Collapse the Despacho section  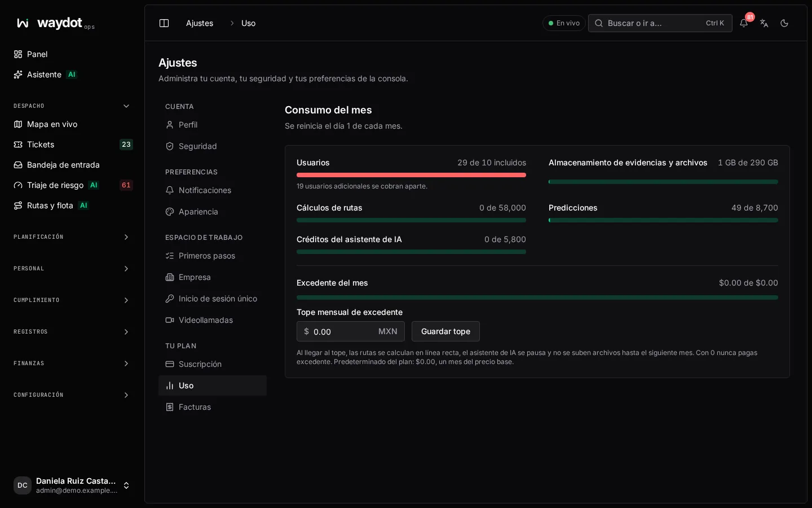[72, 106]
